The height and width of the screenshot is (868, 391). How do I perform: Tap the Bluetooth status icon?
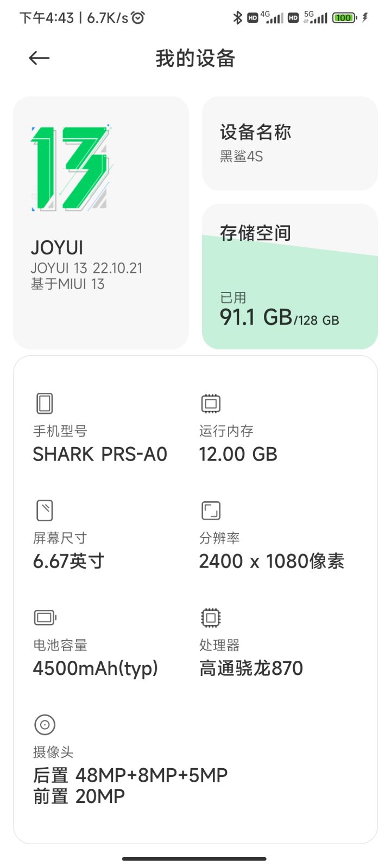[x=237, y=18]
